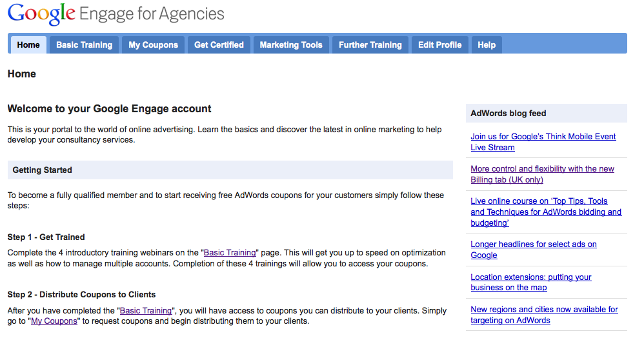The width and height of the screenshot is (644, 338).
Task: Go to the My Coupons tab
Action: [153, 45]
